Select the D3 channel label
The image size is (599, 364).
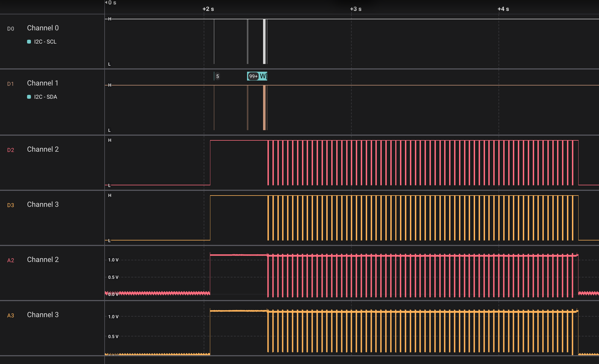[x=10, y=205]
